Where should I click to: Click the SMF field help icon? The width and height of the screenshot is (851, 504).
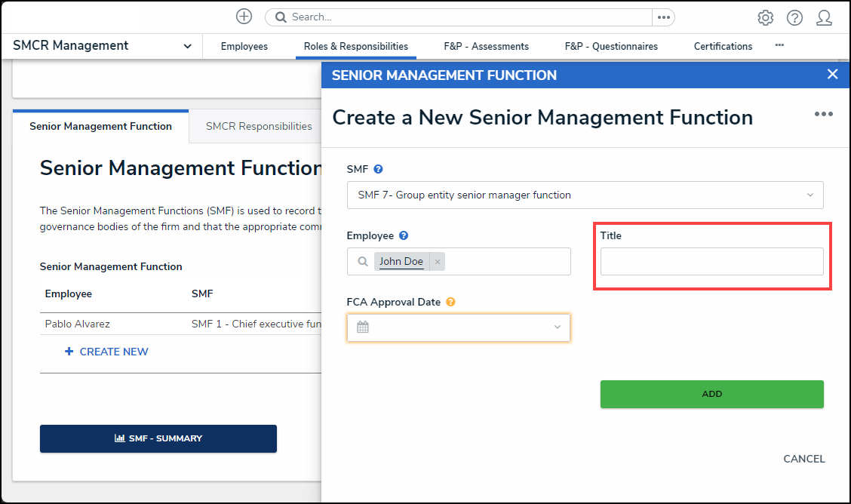pos(378,170)
